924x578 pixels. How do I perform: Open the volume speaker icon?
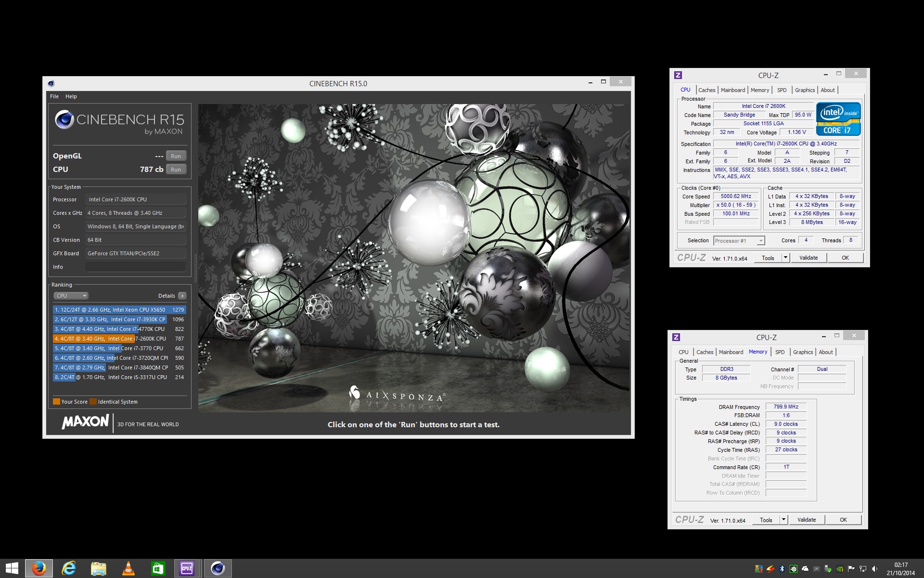pyautogui.click(x=874, y=569)
